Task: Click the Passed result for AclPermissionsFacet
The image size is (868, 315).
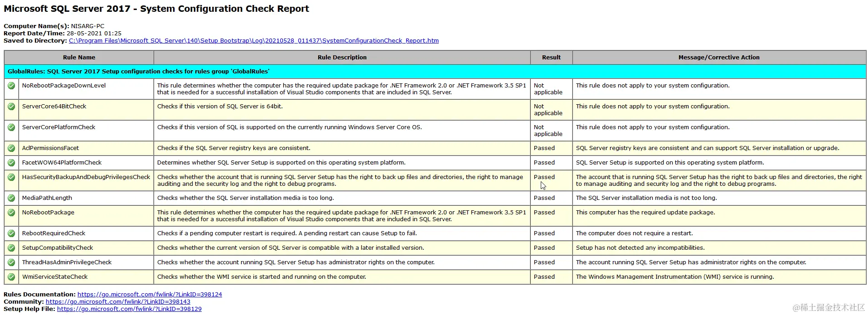Action: click(544, 148)
